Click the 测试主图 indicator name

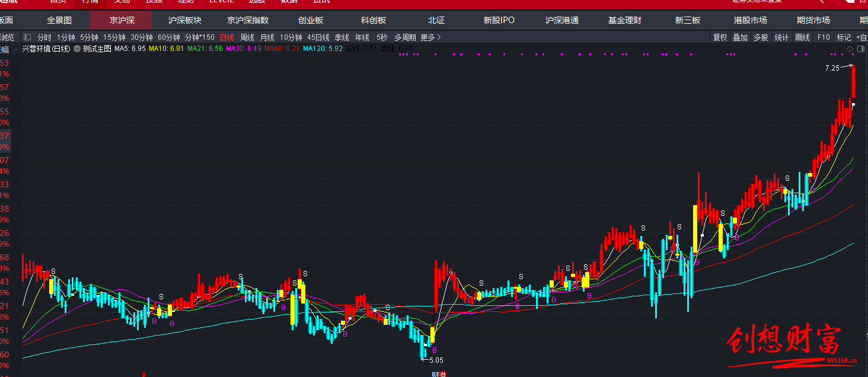[x=97, y=49]
